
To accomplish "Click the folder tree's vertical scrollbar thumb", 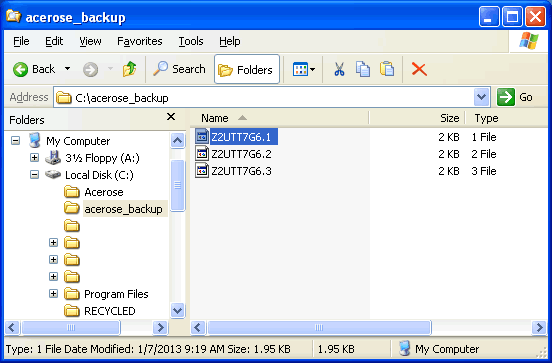I will 177,185.
